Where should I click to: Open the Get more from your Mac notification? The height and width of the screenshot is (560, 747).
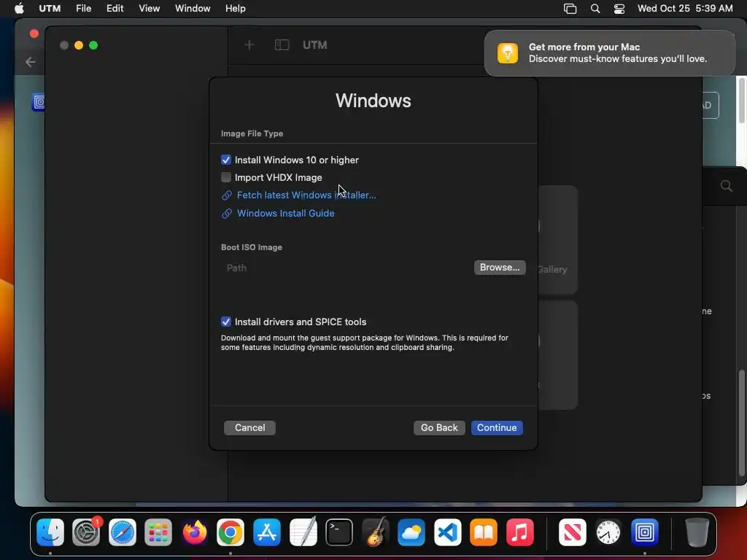pos(609,52)
